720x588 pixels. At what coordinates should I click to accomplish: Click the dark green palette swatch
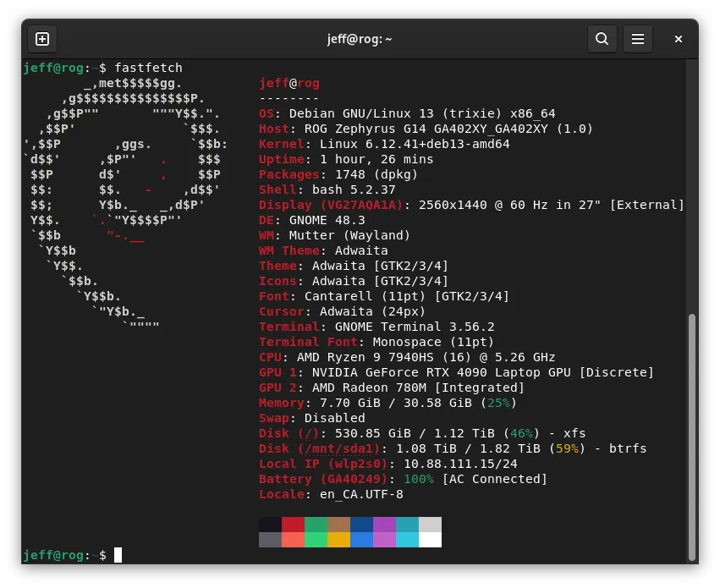(x=316, y=525)
